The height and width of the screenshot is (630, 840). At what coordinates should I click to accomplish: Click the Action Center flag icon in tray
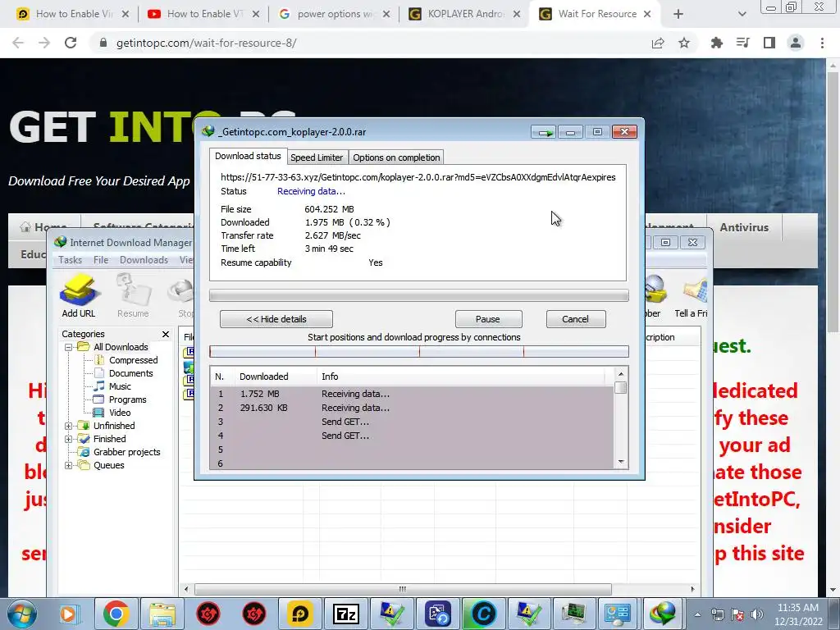(x=737, y=614)
